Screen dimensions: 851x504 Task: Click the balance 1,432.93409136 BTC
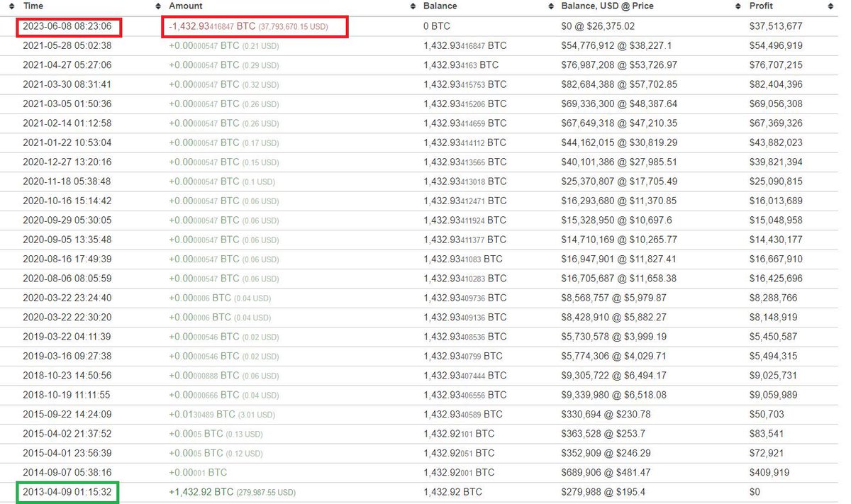(x=465, y=317)
